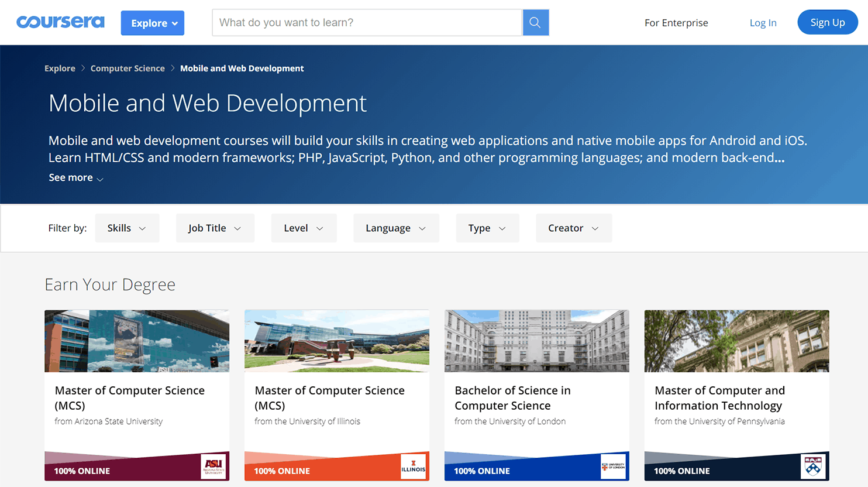Click the ASU logo icon

tap(213, 467)
